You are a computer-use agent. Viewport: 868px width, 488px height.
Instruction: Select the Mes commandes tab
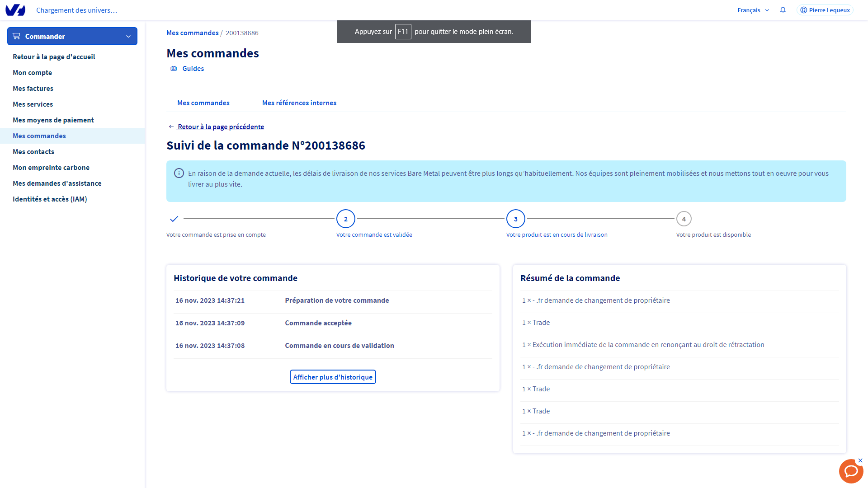click(x=203, y=103)
